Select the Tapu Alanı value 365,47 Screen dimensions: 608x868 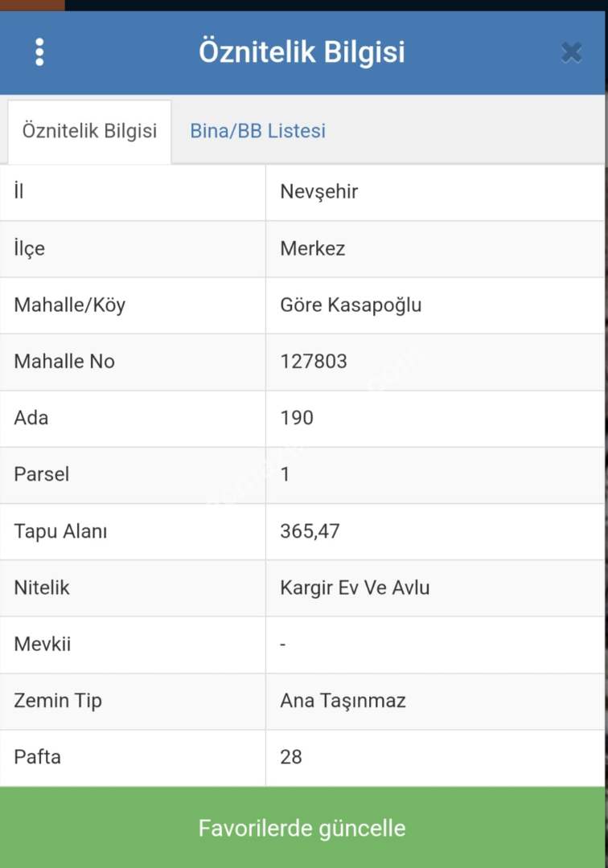(310, 531)
